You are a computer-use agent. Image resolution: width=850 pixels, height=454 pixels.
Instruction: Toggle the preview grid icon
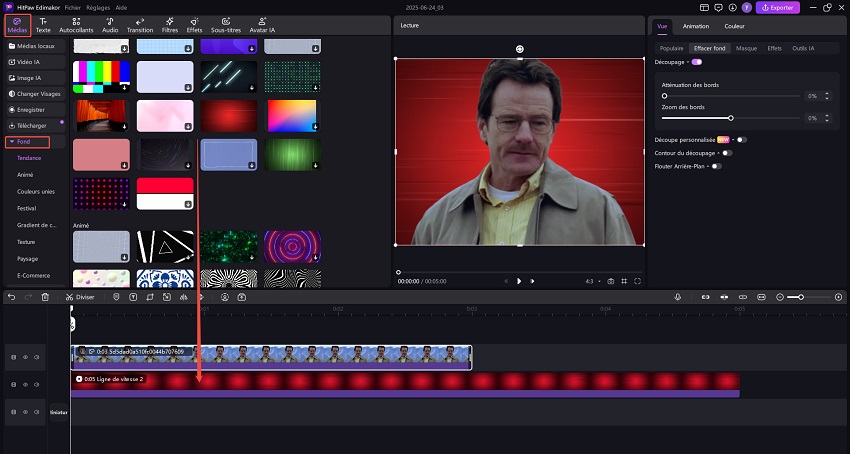tap(624, 281)
